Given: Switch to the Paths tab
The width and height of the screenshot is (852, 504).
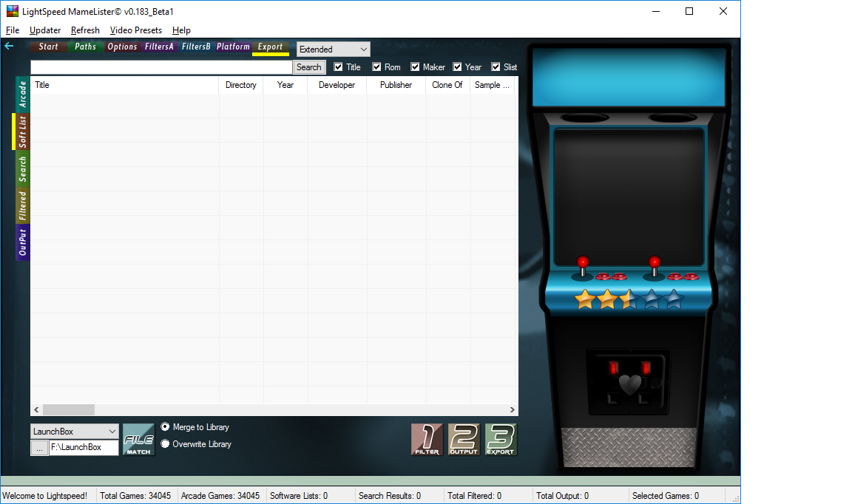Looking at the screenshot, I should (x=85, y=47).
